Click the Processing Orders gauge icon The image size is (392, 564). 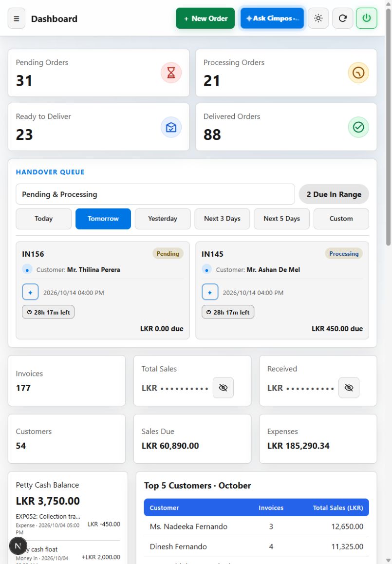pyautogui.click(x=358, y=73)
